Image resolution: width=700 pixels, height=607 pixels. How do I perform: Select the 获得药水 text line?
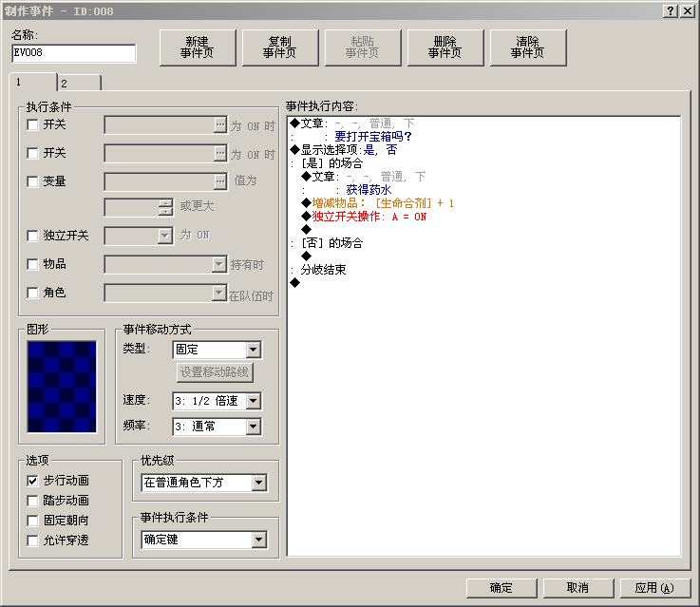pyautogui.click(x=369, y=190)
